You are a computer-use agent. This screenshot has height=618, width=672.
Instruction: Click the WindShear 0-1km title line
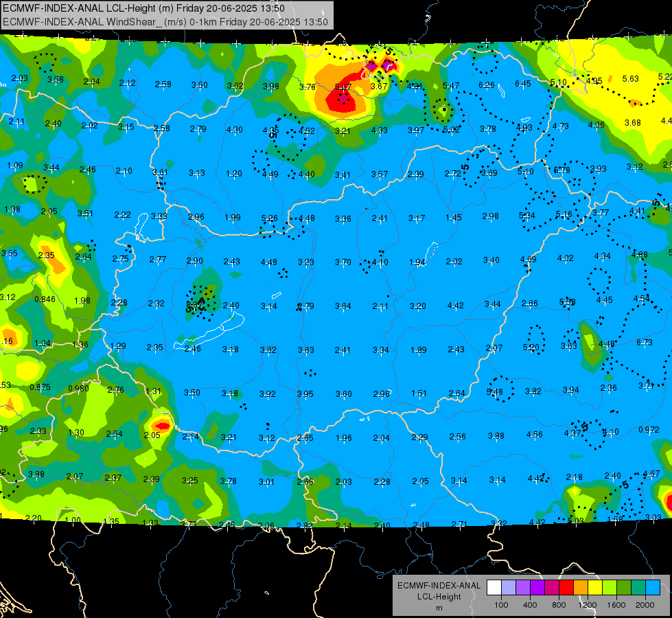point(165,22)
